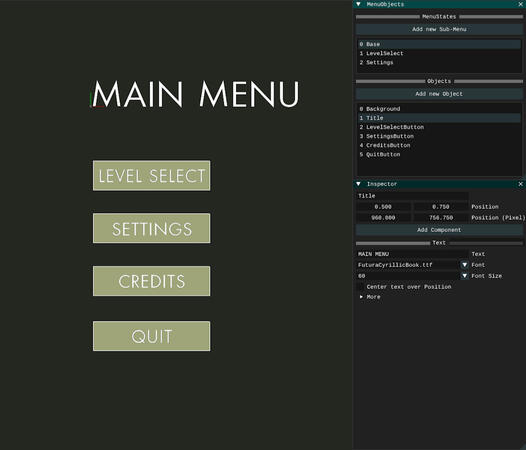
Task: Select the 2 LevelSelectButton object
Action: 439,127
